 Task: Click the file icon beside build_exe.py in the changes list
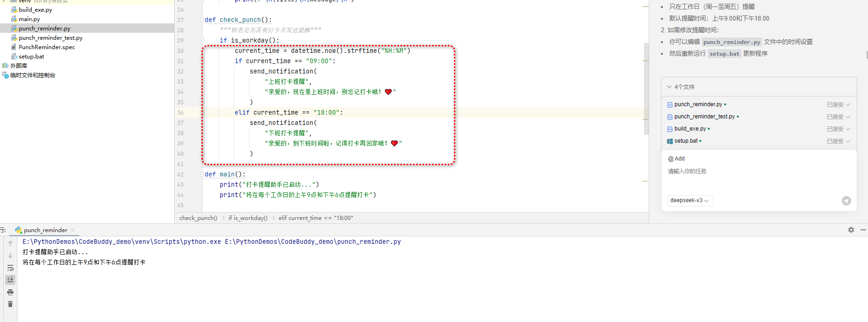coord(670,129)
